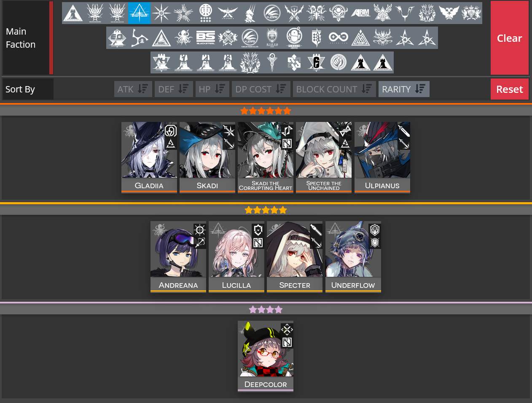Screen dimensions: 532x403
Task: Choose the Blacksteel BS faction logo
Action: point(206,38)
